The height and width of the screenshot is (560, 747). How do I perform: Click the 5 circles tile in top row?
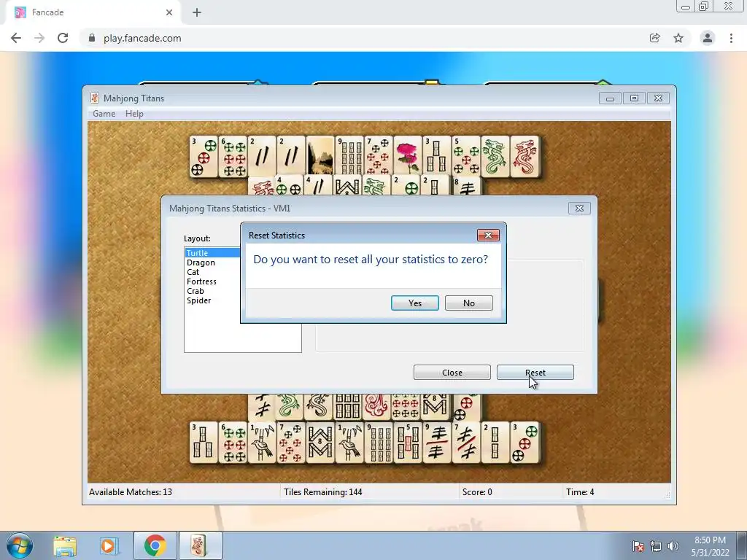(x=465, y=157)
